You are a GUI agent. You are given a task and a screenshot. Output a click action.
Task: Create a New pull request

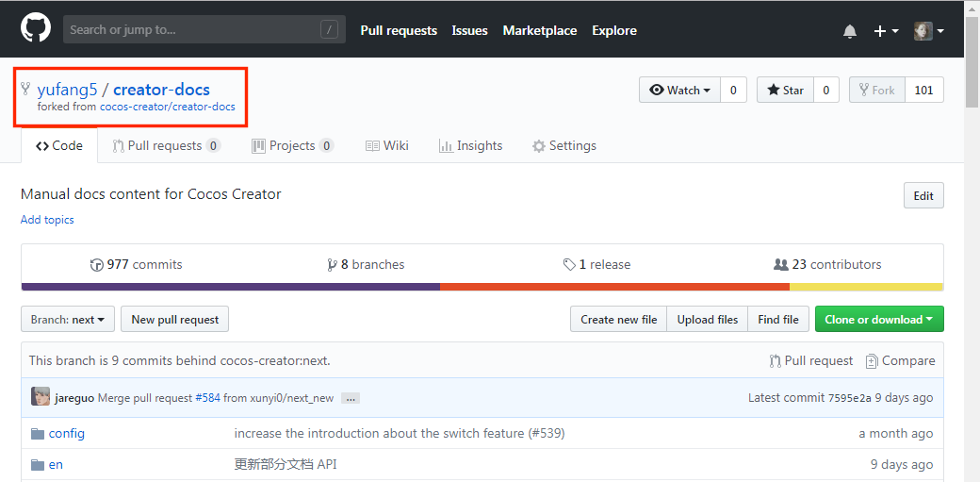coord(175,319)
